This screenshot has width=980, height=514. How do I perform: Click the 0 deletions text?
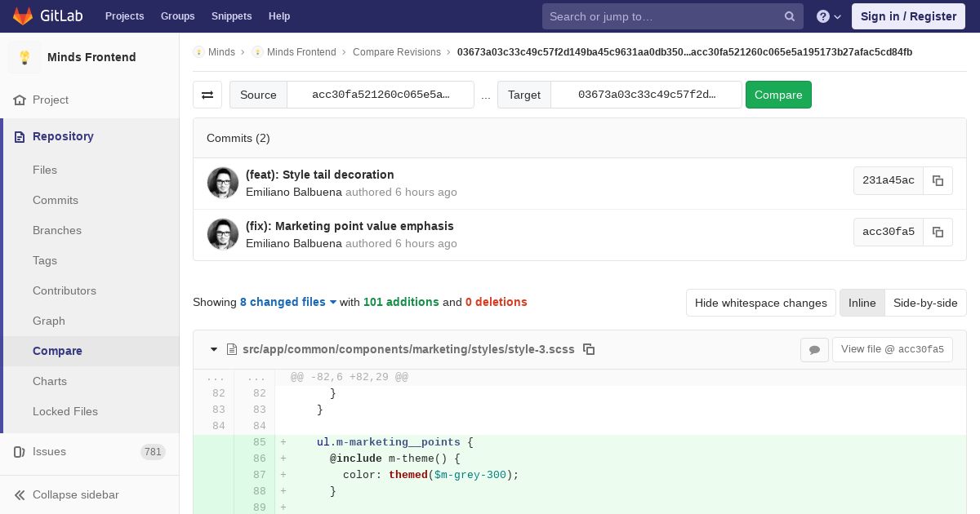[x=497, y=302]
